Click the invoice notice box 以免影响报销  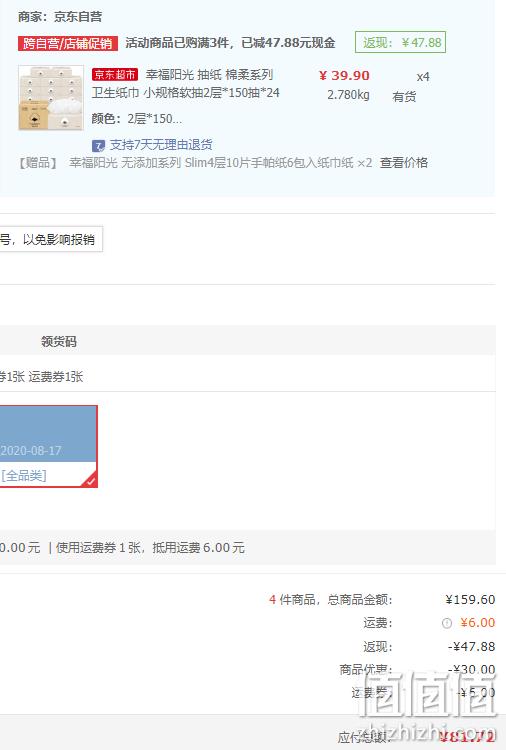click(x=51, y=239)
